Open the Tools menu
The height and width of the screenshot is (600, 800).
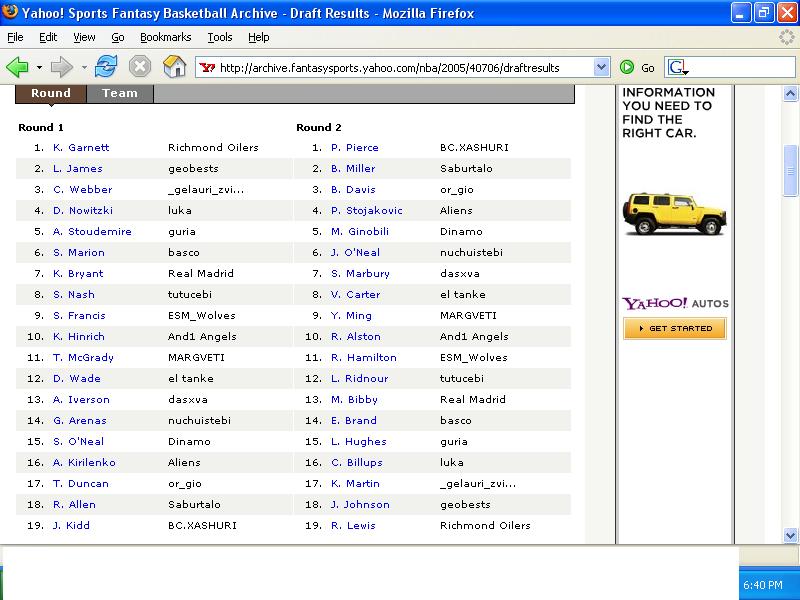pos(220,37)
